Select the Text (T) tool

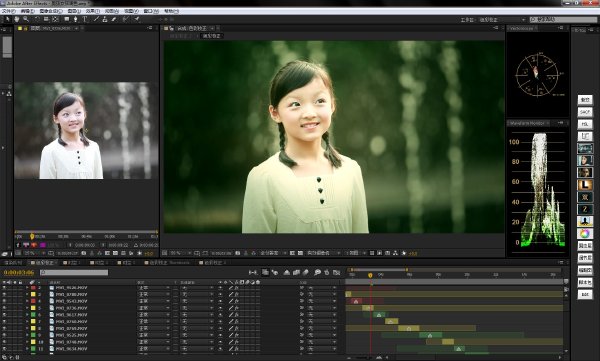(85, 19)
